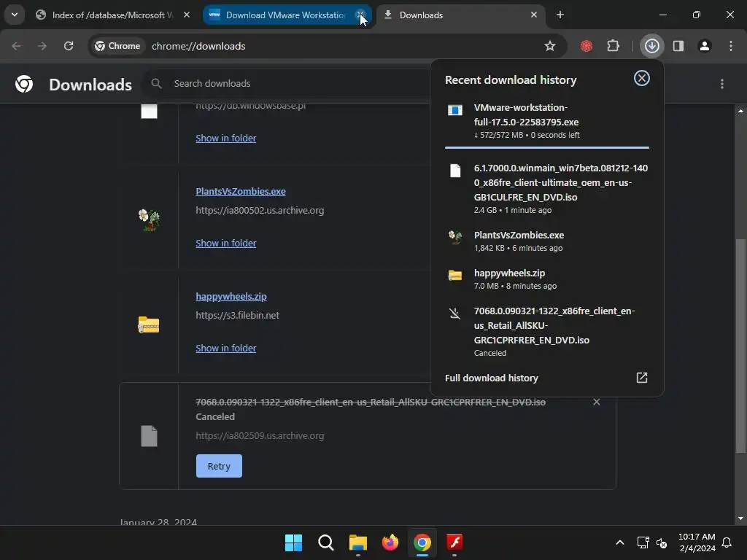
Task: Open the profile avatar icon
Action: [705, 46]
